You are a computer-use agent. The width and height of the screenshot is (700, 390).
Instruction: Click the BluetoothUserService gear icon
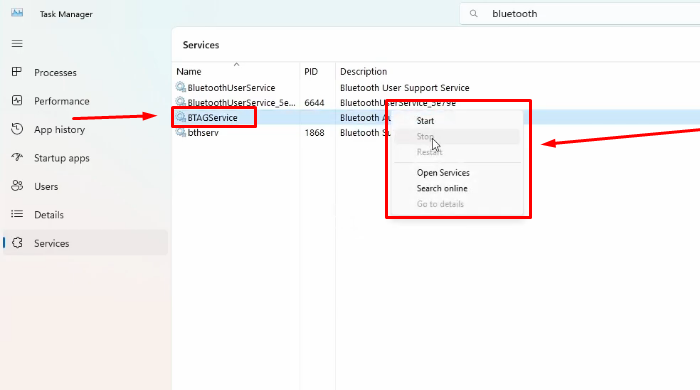(180, 87)
